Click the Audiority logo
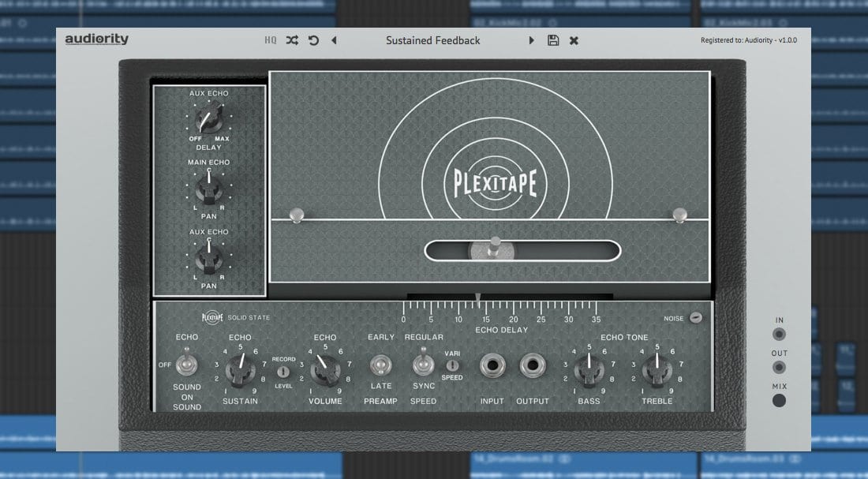Viewport: 868px width, 479px height. pyautogui.click(x=97, y=39)
